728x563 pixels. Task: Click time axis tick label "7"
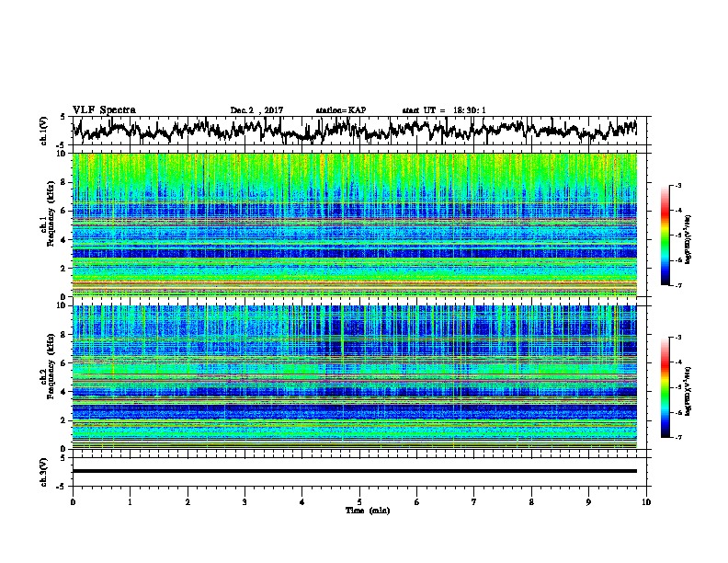pyautogui.click(x=474, y=502)
